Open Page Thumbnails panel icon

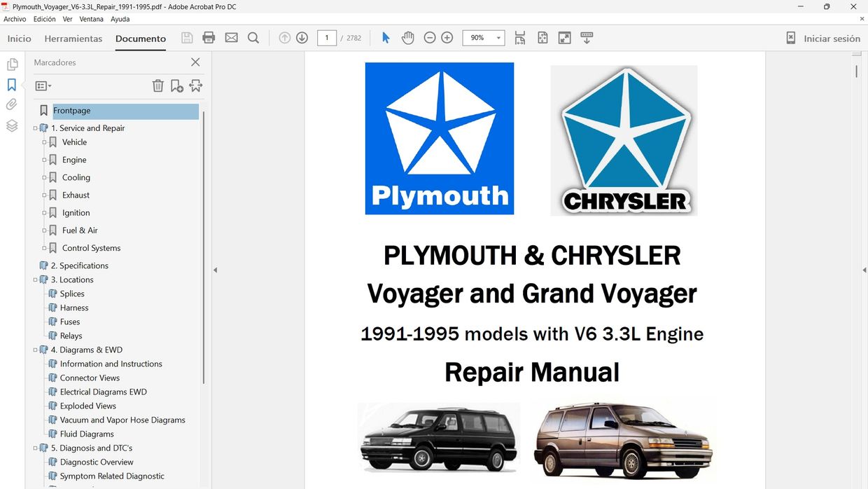pos(12,64)
